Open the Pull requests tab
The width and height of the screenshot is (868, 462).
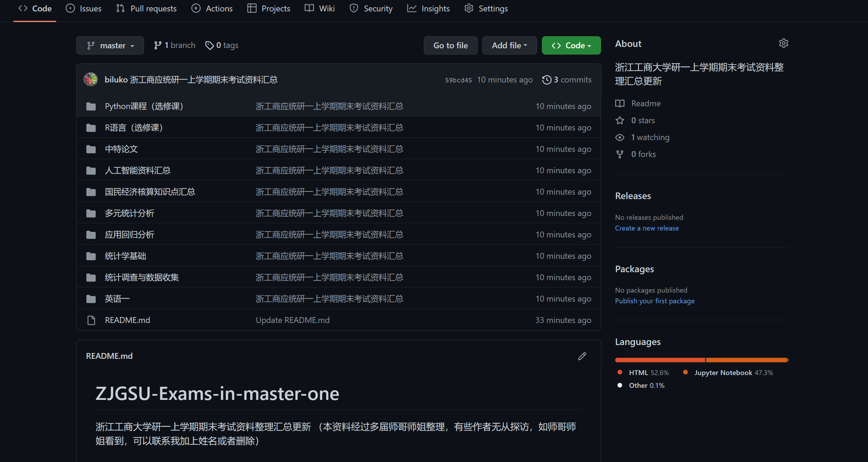click(146, 9)
